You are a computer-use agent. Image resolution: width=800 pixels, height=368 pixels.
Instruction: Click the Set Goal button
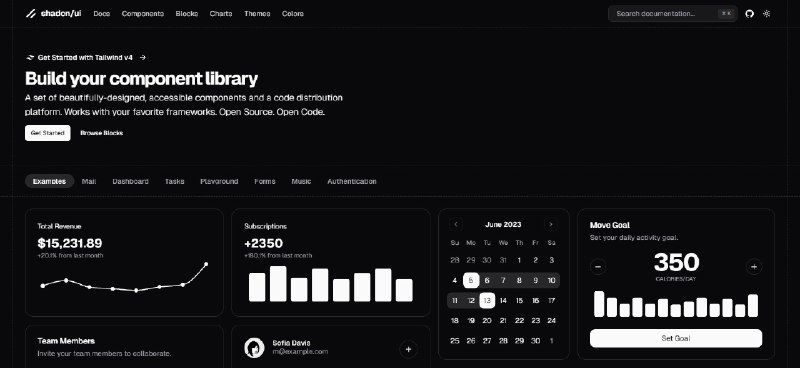tap(676, 338)
